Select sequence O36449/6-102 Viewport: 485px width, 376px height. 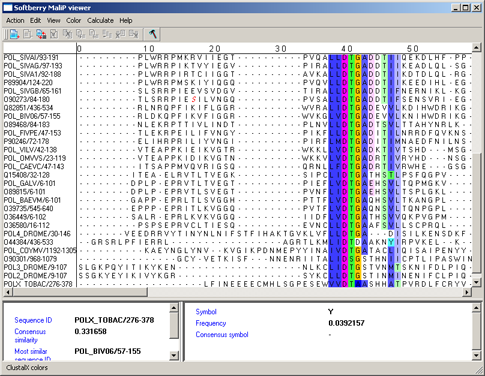pos(25,217)
